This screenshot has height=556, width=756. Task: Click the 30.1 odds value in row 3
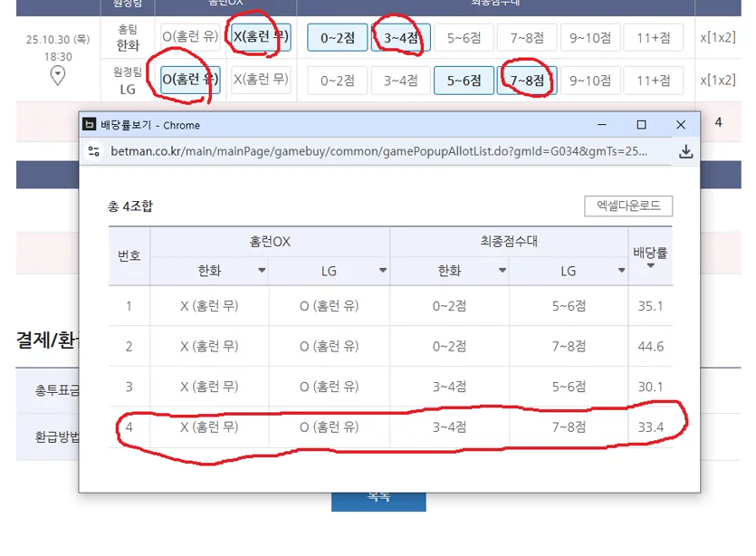point(650,387)
